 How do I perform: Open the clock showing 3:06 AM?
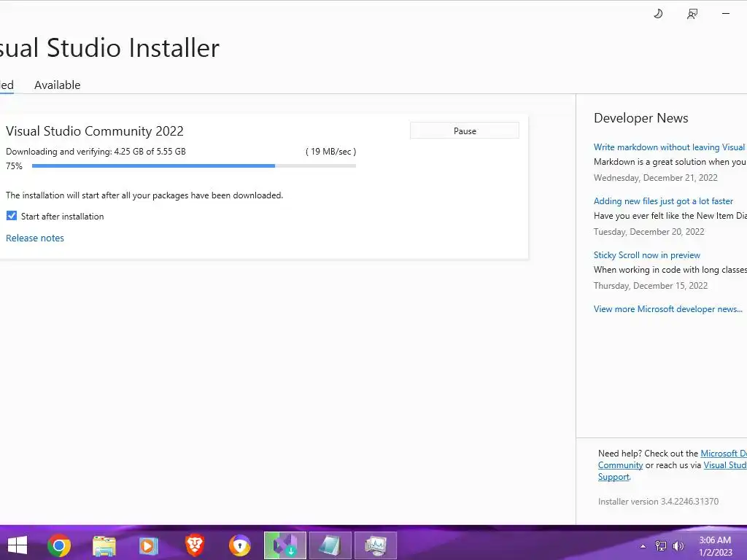[x=715, y=545]
